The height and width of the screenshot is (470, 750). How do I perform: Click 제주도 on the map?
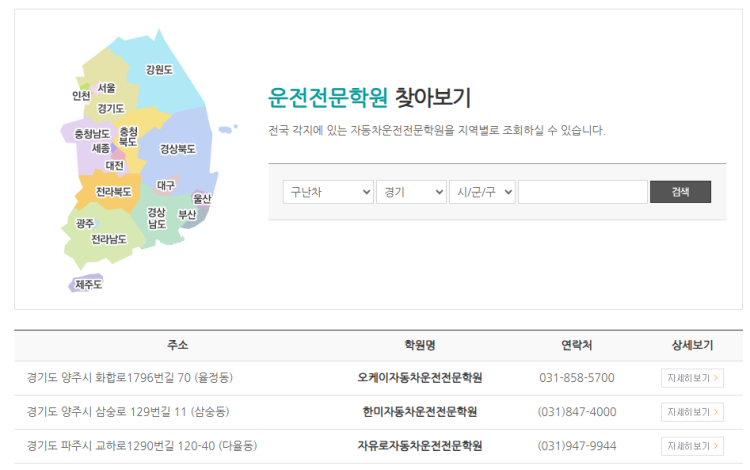coord(88,284)
